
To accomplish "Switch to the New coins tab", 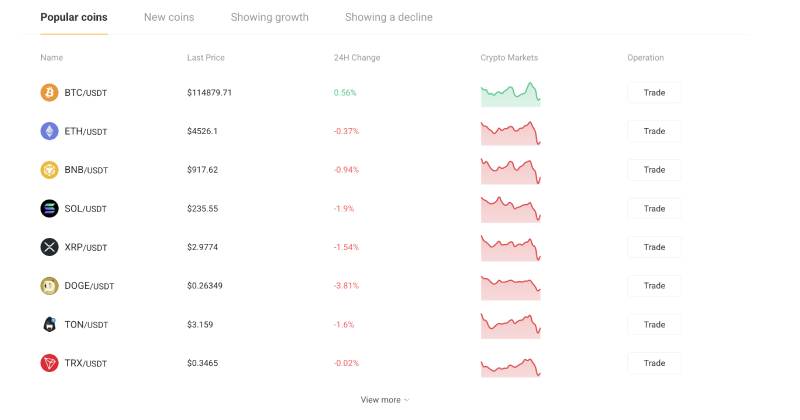I will [169, 18].
